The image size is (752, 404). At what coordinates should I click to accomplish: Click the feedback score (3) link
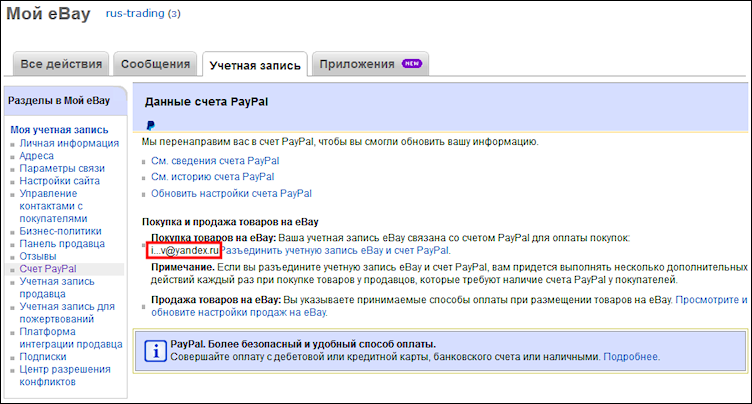(174, 13)
